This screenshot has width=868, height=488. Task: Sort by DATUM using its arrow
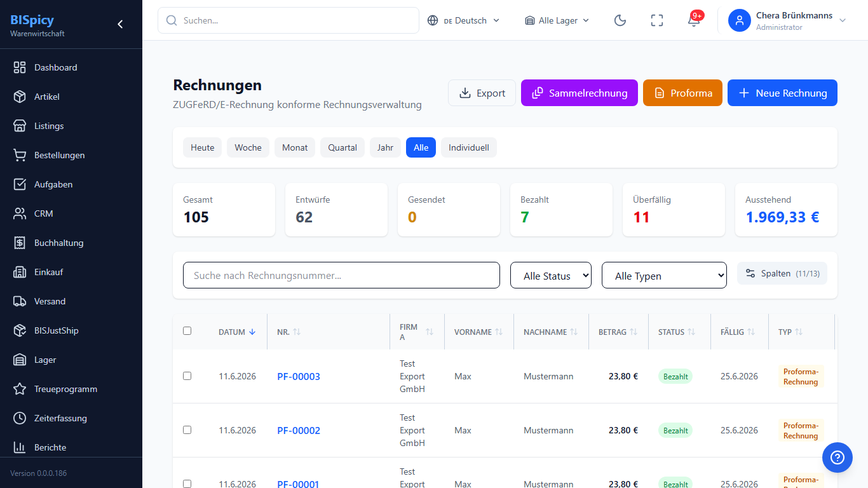coord(252,332)
